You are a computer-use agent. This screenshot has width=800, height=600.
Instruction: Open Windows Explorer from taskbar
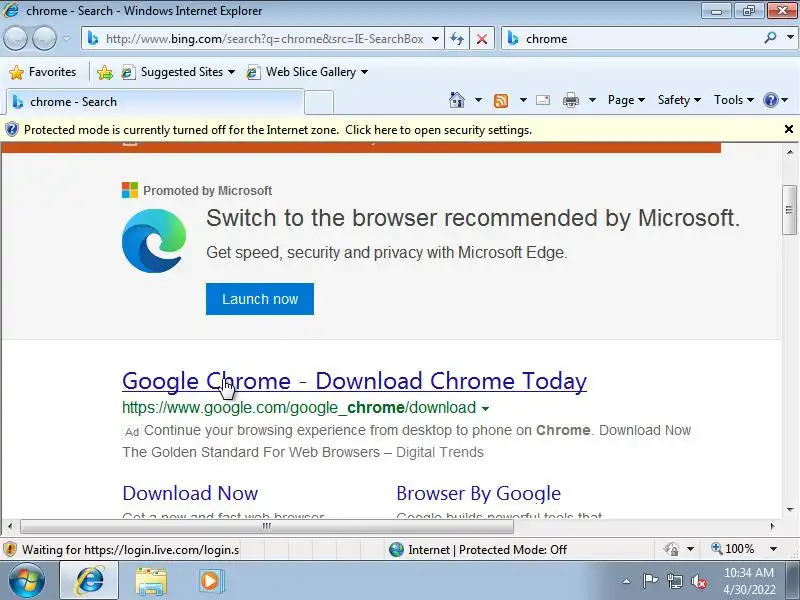click(151, 581)
